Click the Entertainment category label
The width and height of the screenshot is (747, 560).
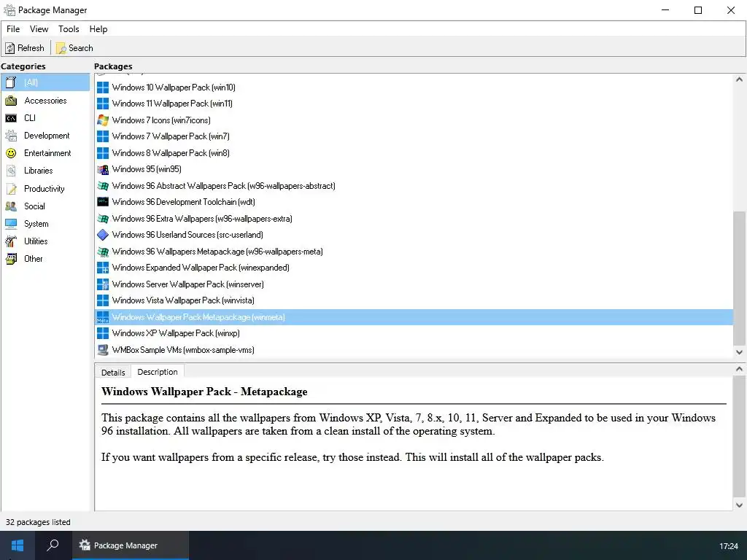[x=47, y=153]
